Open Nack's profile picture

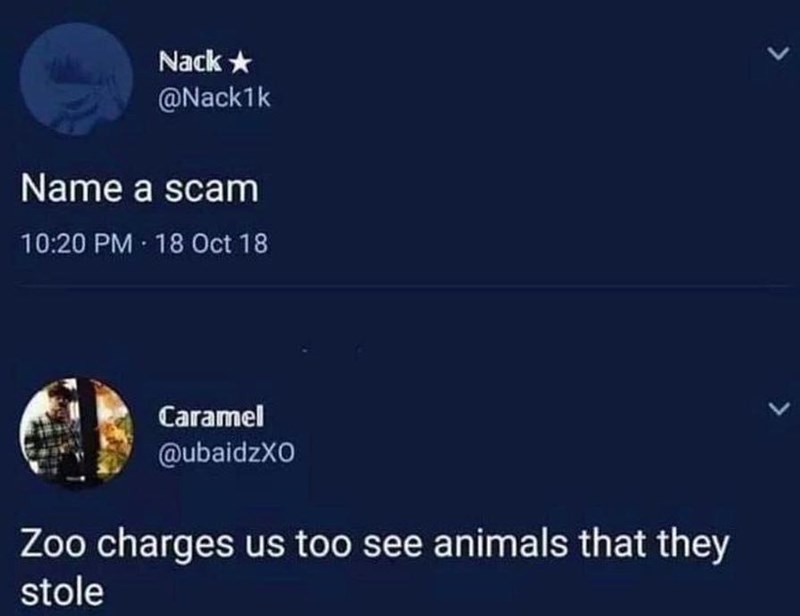[77, 78]
